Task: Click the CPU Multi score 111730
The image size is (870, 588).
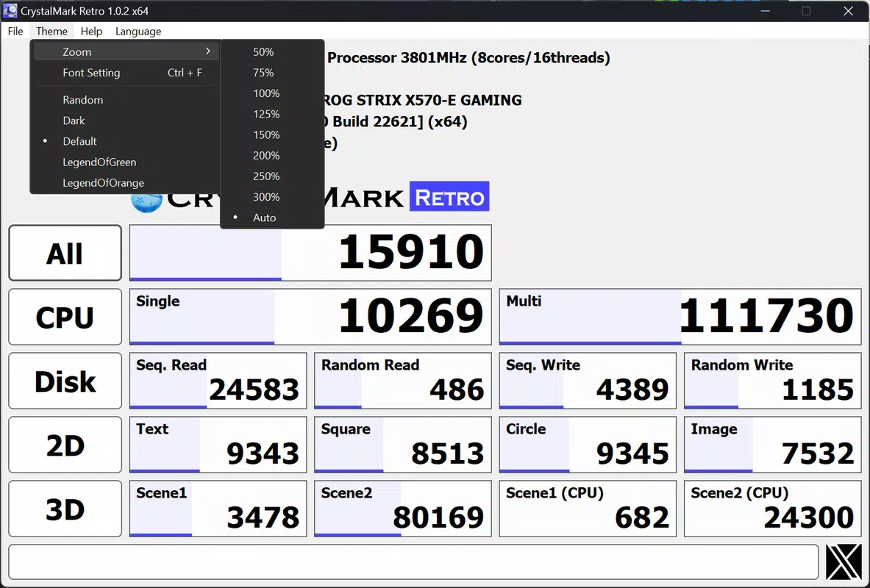Action: [x=680, y=317]
